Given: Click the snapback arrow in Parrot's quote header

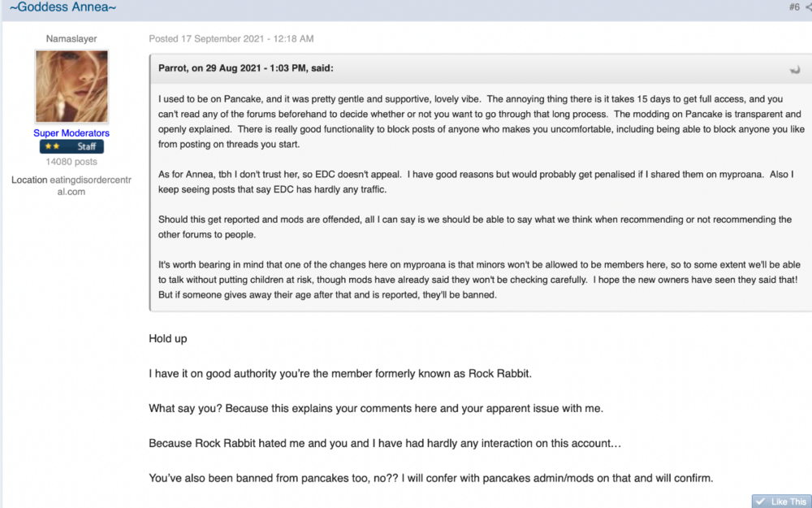Looking at the screenshot, I should coord(794,69).
